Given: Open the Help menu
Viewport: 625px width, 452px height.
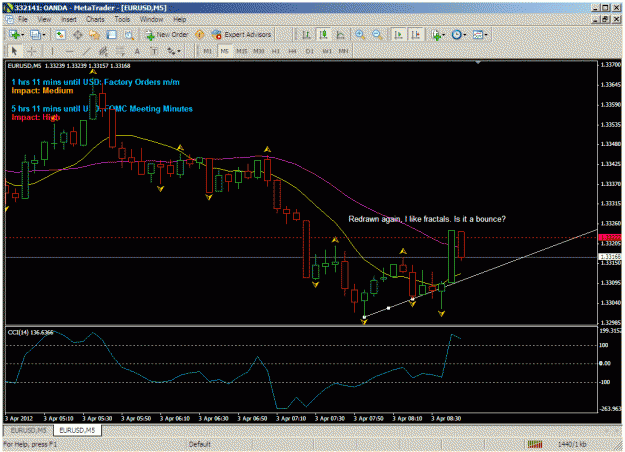Looking at the screenshot, I should coord(179,19).
